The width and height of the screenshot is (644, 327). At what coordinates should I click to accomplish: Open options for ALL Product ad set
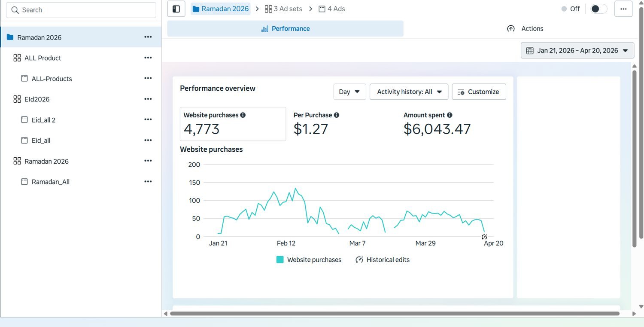(148, 58)
